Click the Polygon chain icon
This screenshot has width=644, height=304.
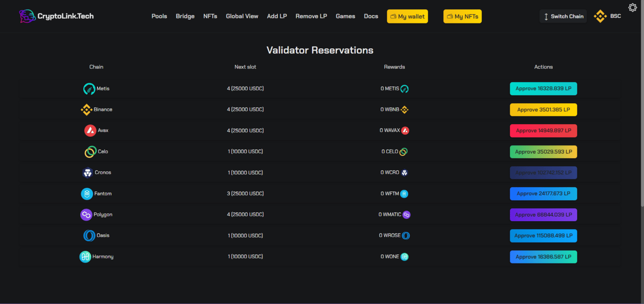[86, 215]
